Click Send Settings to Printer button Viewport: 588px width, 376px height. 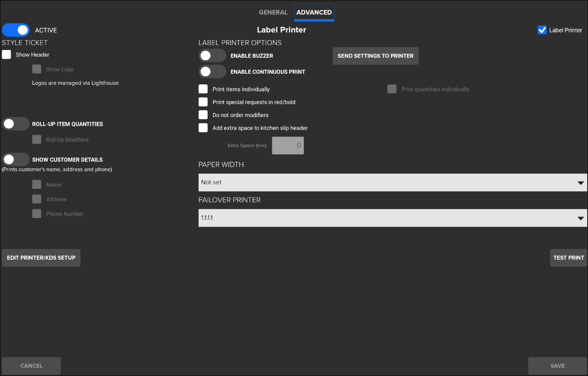375,56
